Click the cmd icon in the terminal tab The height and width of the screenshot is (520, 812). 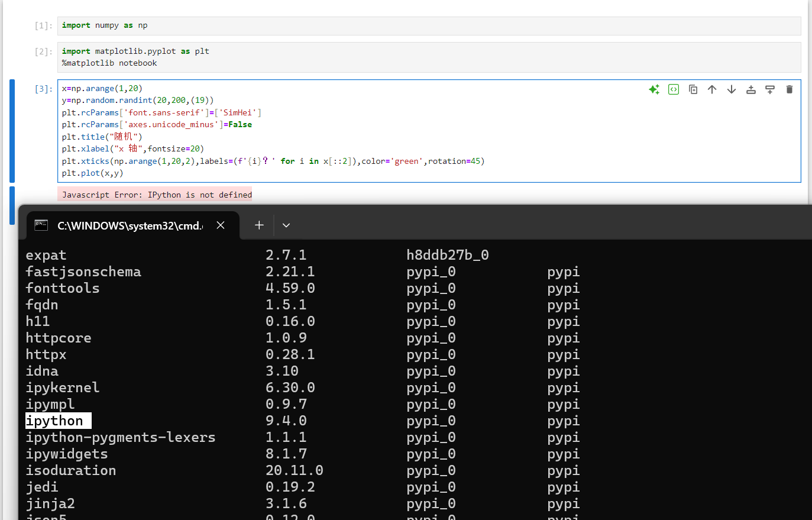coord(41,225)
